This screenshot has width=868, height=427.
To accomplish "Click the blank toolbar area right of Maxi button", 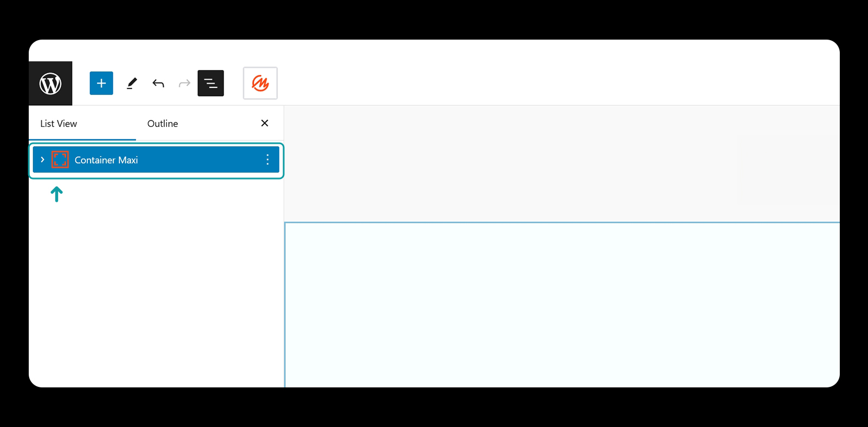I will click(559, 83).
